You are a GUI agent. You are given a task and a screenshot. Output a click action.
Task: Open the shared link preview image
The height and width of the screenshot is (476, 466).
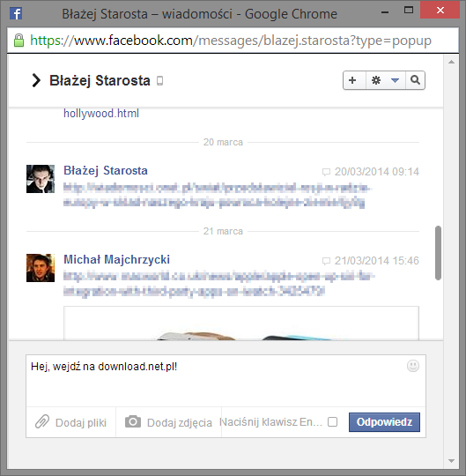click(241, 323)
